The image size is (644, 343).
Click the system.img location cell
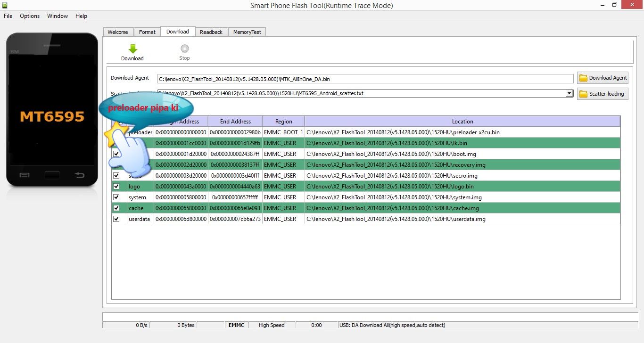point(462,197)
